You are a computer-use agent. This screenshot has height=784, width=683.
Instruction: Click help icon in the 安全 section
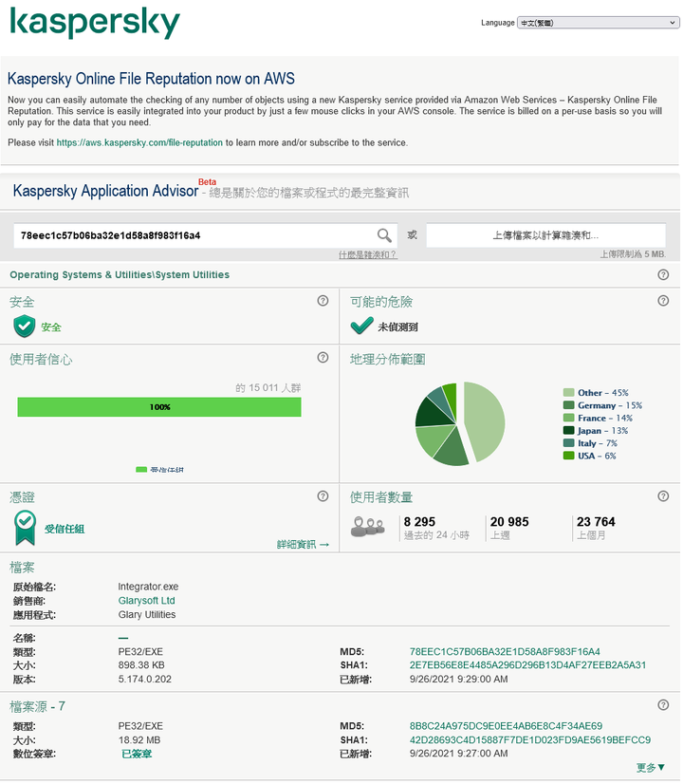[323, 301]
